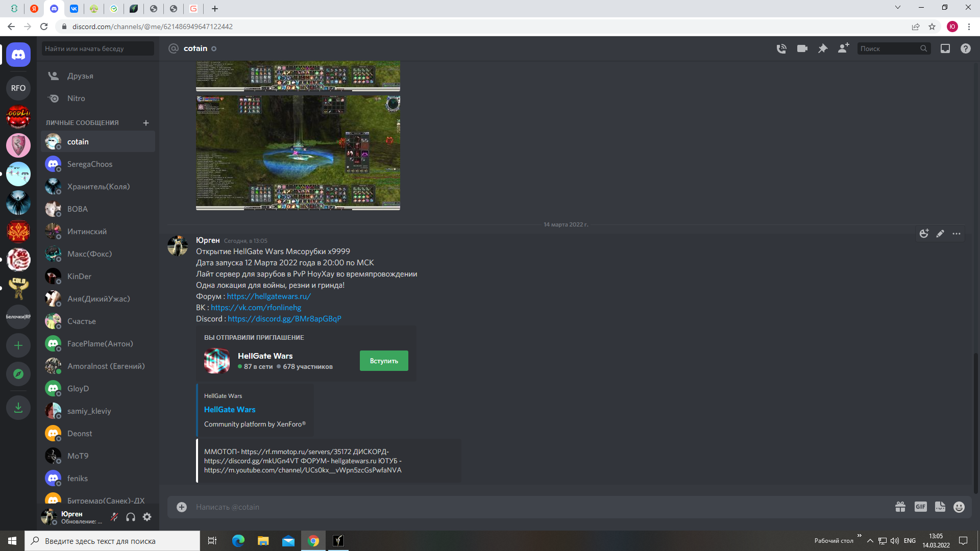The width and height of the screenshot is (980, 551).
Task: Open Chrome tab search dropdown arrow
Action: pos(898,8)
